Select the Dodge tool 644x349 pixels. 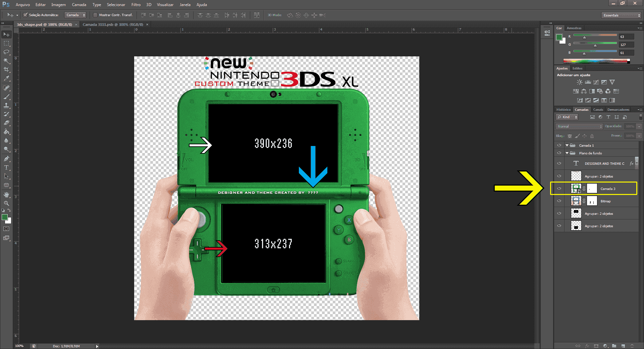pos(6,149)
